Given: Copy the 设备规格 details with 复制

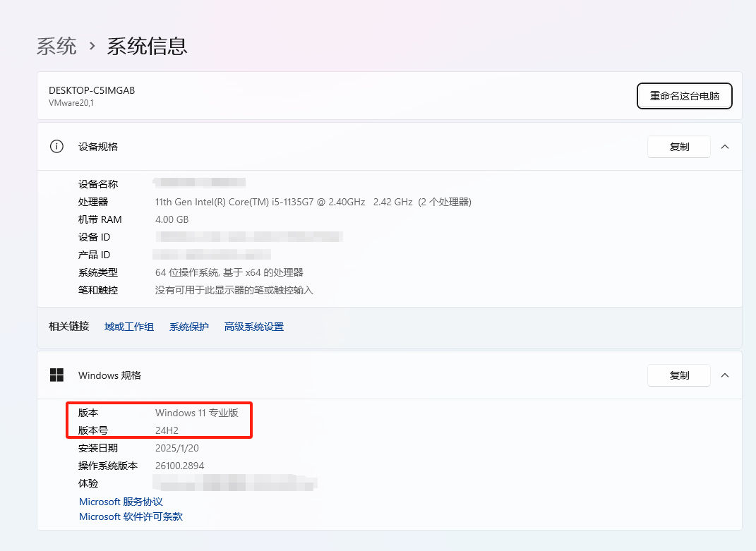Looking at the screenshot, I should [679, 147].
